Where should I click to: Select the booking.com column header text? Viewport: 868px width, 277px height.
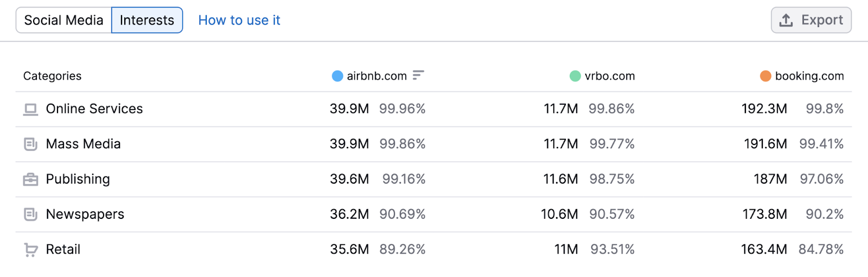(809, 76)
